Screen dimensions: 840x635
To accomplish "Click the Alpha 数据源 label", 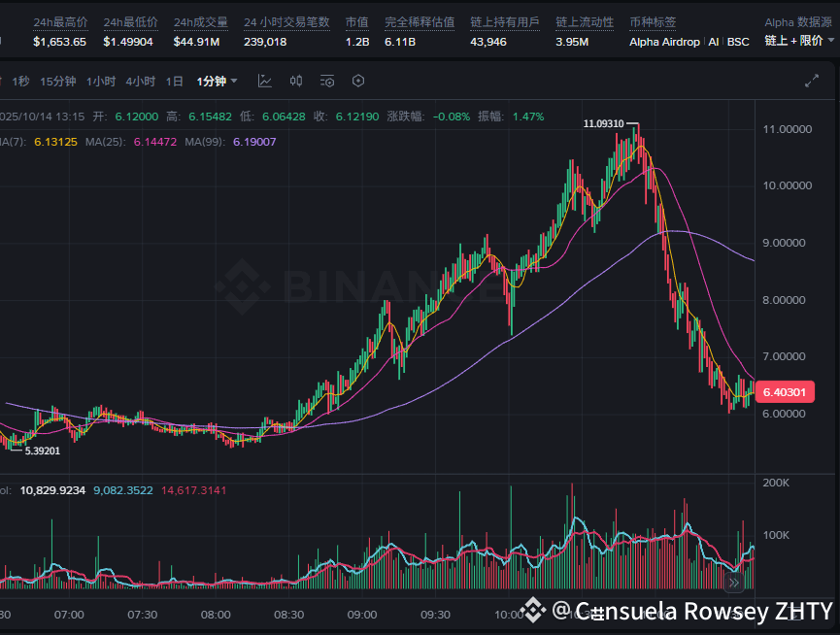I will pyautogui.click(x=798, y=22).
